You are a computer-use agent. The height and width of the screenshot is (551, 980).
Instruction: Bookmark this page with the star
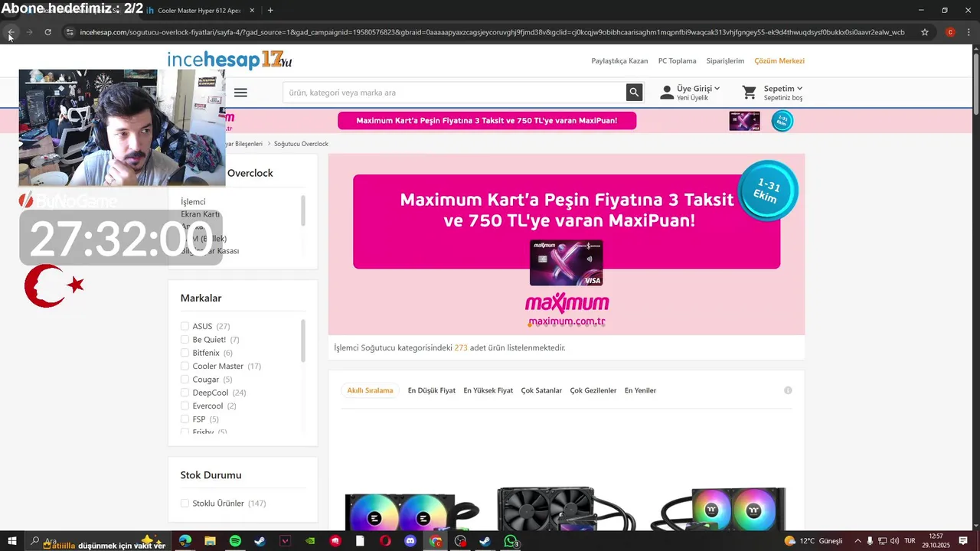(x=925, y=32)
